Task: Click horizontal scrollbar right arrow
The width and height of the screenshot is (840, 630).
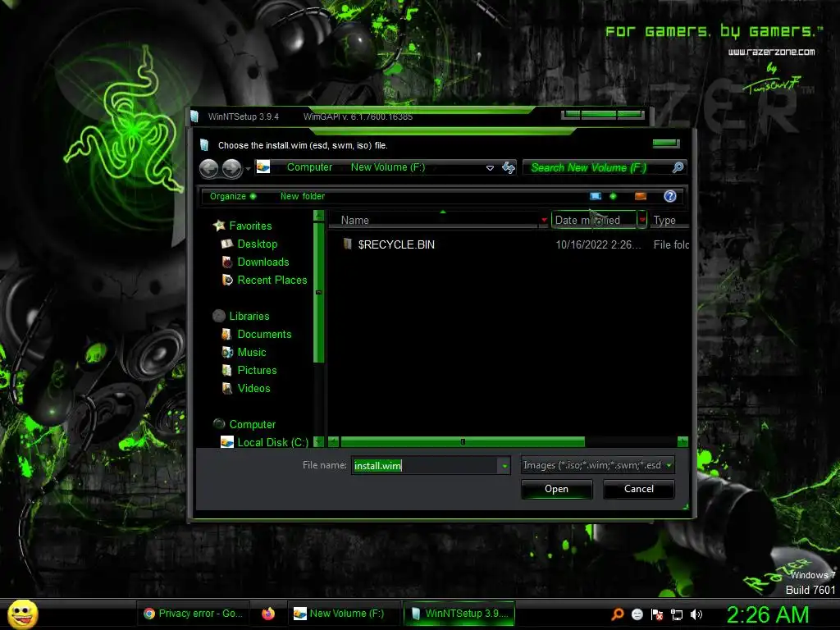Action: point(682,442)
